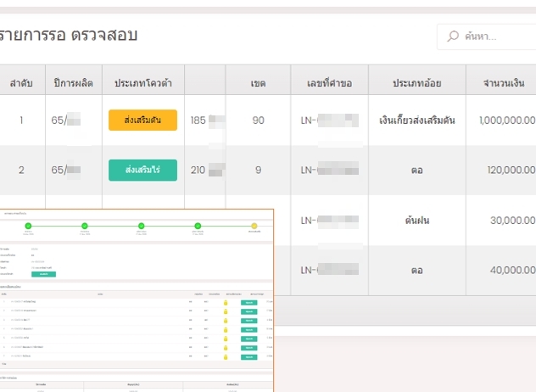Click the green ส่งเสริมไร่ button
This screenshot has height=392, width=536.
pyautogui.click(x=142, y=171)
